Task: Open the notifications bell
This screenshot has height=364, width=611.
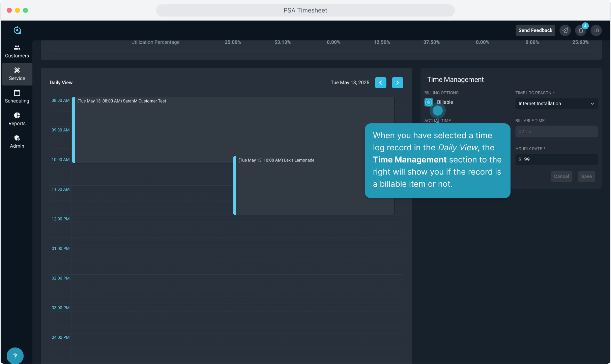Action: (x=581, y=30)
